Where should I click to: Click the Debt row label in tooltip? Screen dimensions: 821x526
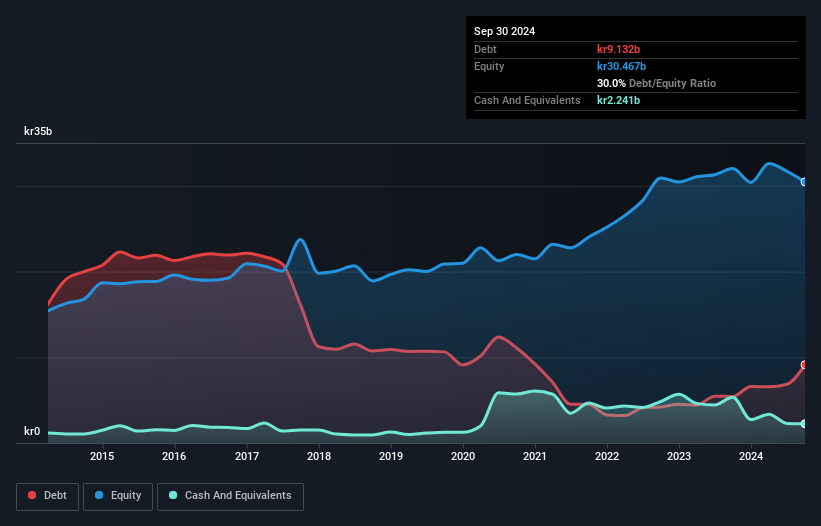click(485, 49)
